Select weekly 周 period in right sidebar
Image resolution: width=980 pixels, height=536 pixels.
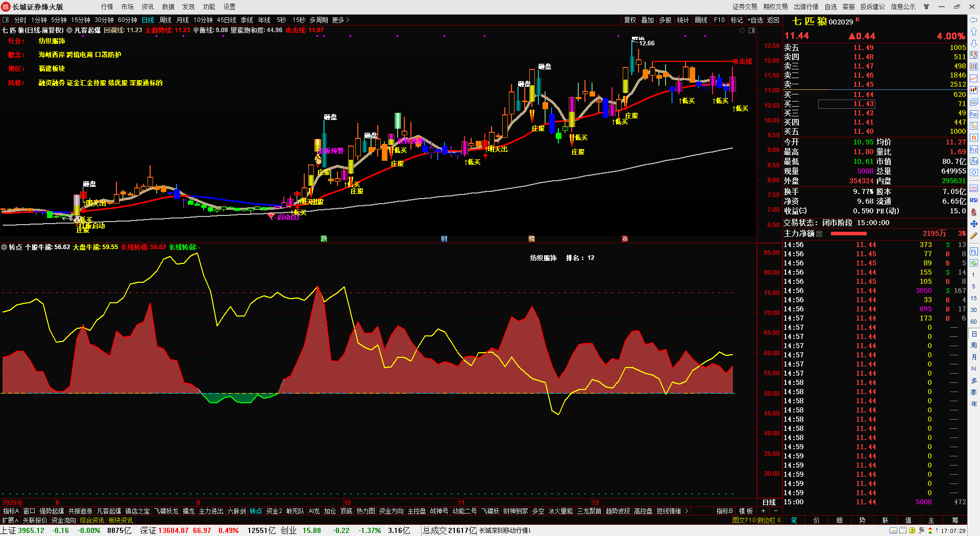(x=974, y=346)
